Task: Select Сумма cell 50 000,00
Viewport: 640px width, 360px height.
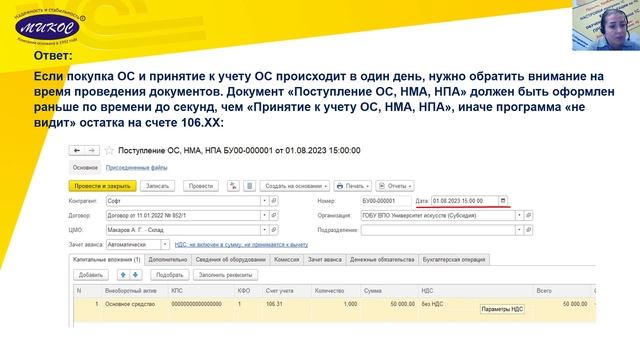Action: pyautogui.click(x=402, y=304)
